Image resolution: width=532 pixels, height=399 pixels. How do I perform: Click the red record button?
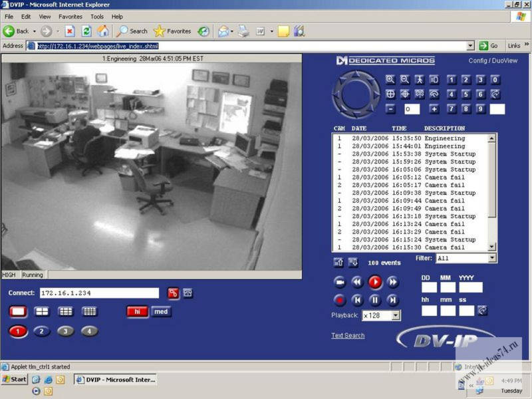coord(340,300)
